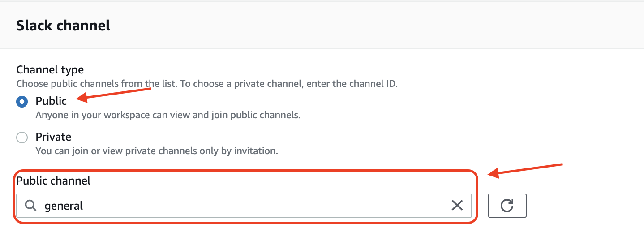Click the Public option label text

pos(51,101)
